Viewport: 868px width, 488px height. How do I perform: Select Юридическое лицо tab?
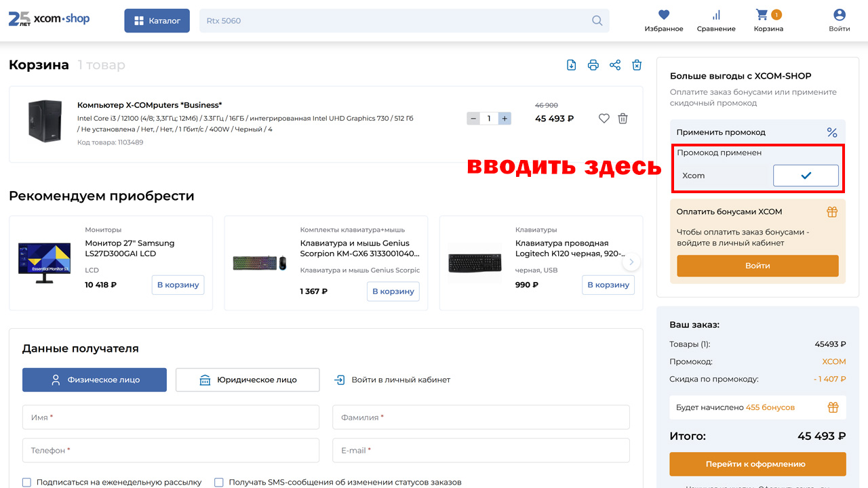pyautogui.click(x=248, y=380)
